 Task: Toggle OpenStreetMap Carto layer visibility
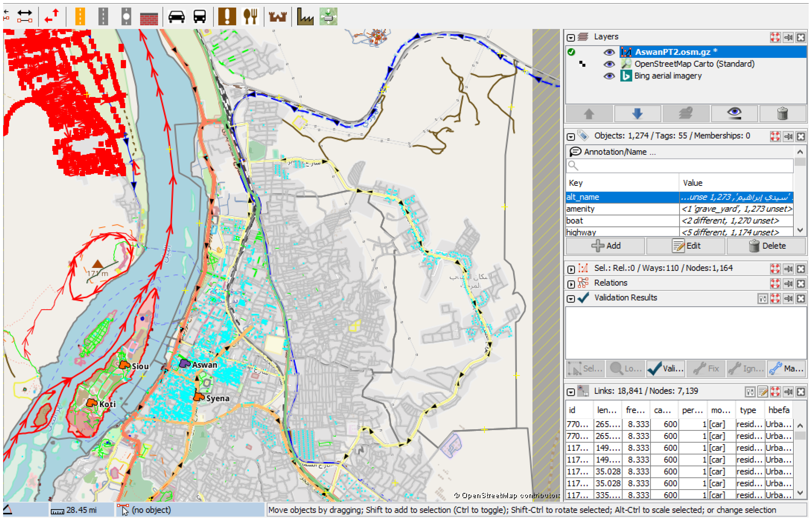tap(609, 64)
